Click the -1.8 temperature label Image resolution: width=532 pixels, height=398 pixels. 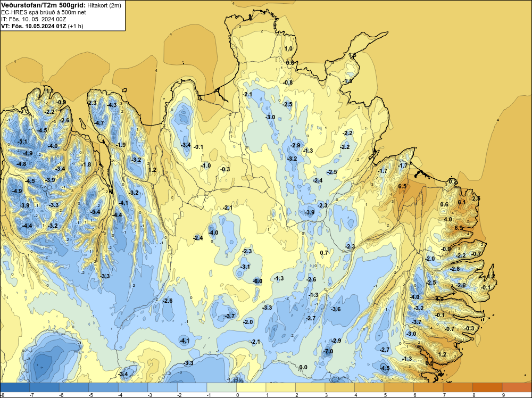tap(86, 164)
